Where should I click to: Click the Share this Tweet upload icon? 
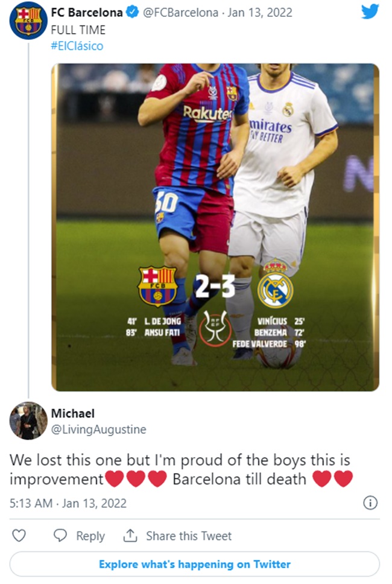click(x=131, y=536)
